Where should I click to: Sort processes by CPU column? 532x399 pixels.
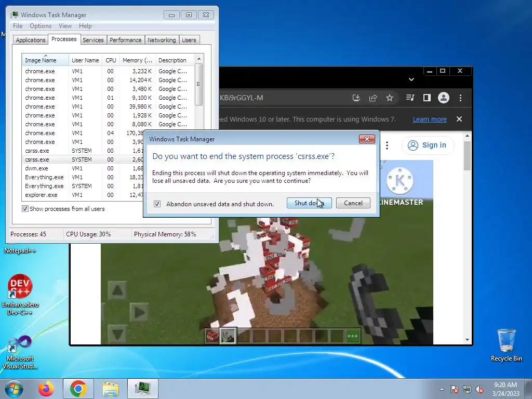tap(111, 60)
